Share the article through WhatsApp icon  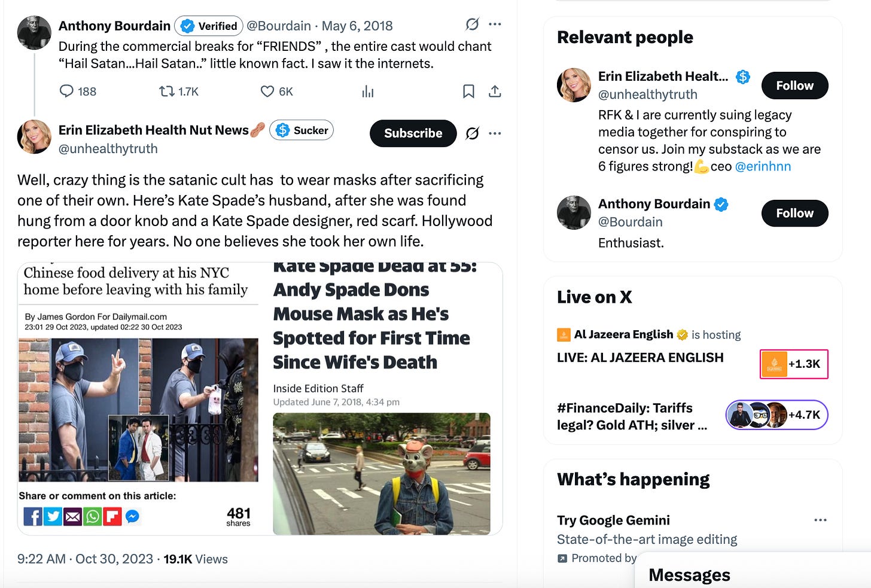93,516
